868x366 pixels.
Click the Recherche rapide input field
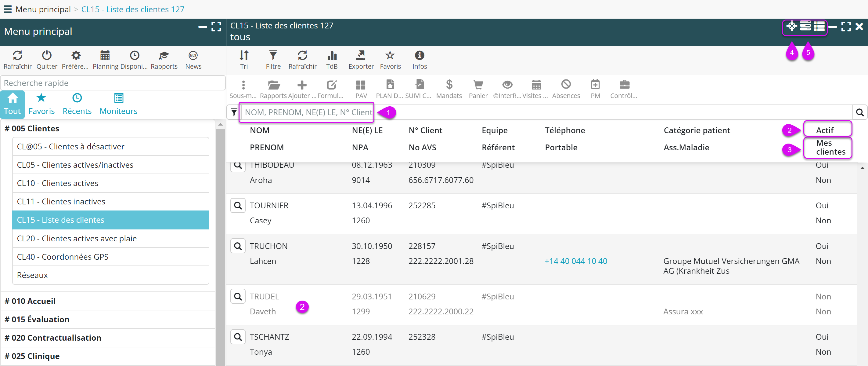(x=113, y=83)
